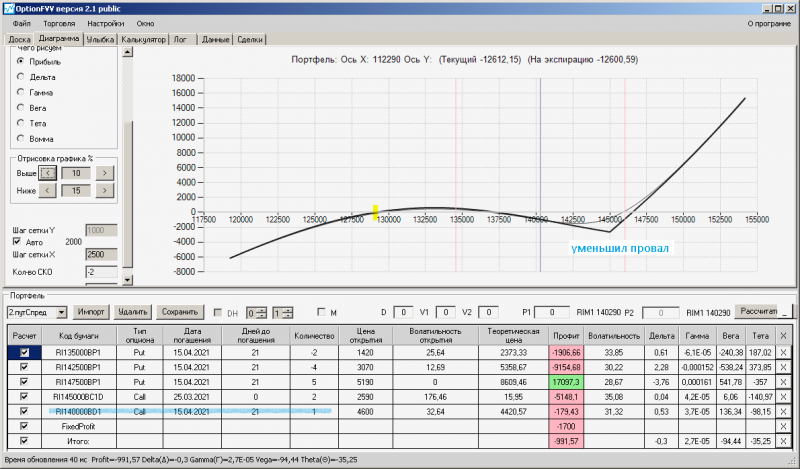The image size is (800, 469).
Task: Decrease the Ниже chart percentage
Action: coord(47,191)
